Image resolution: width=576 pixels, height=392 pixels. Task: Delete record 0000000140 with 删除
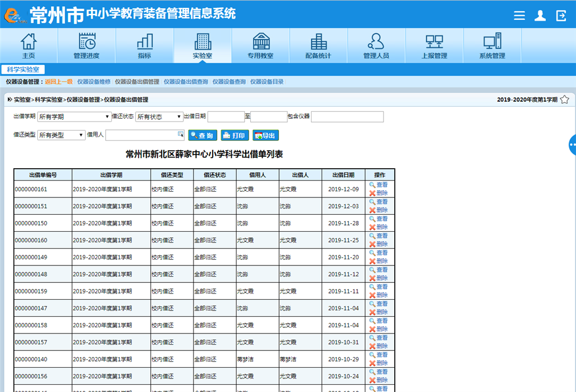[379, 363]
